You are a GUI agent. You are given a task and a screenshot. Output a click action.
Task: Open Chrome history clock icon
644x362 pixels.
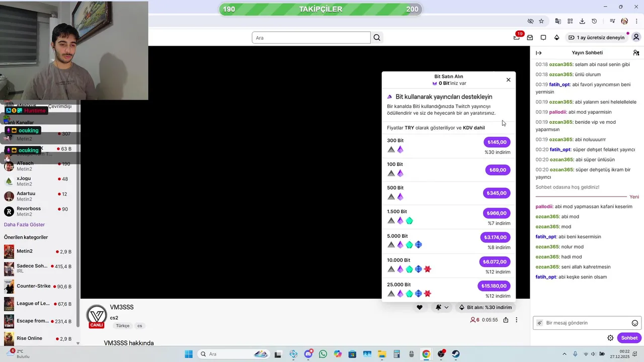[594, 21]
